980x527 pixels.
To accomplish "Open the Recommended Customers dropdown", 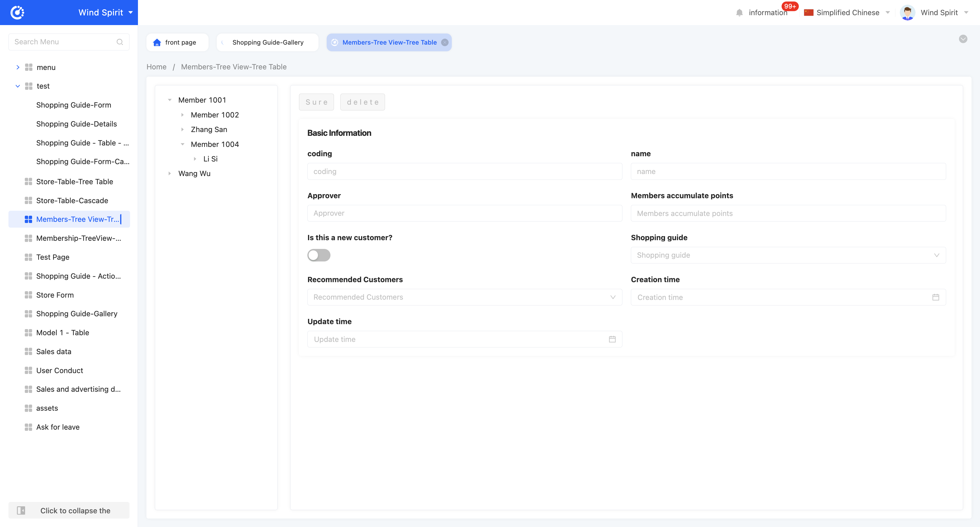I will tap(465, 297).
